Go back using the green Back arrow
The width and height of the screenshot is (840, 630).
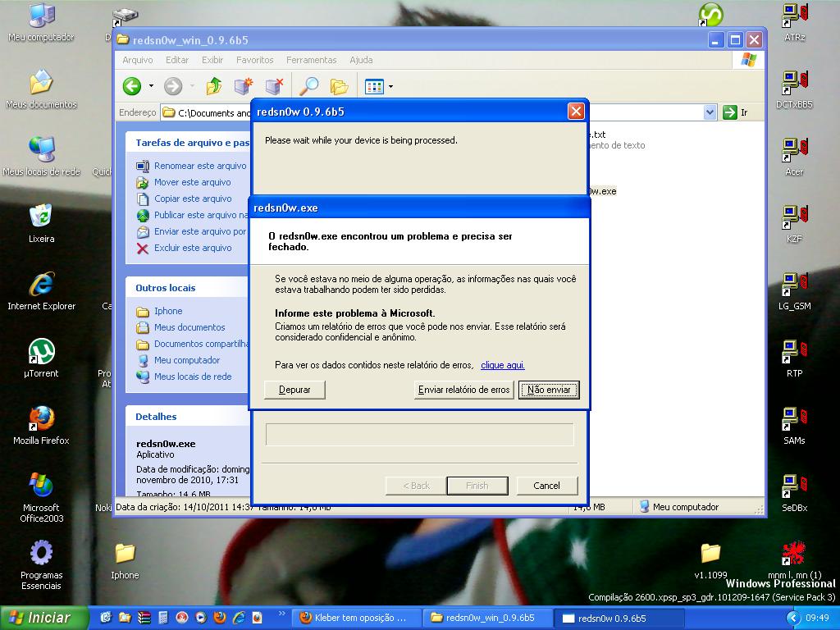[132, 85]
